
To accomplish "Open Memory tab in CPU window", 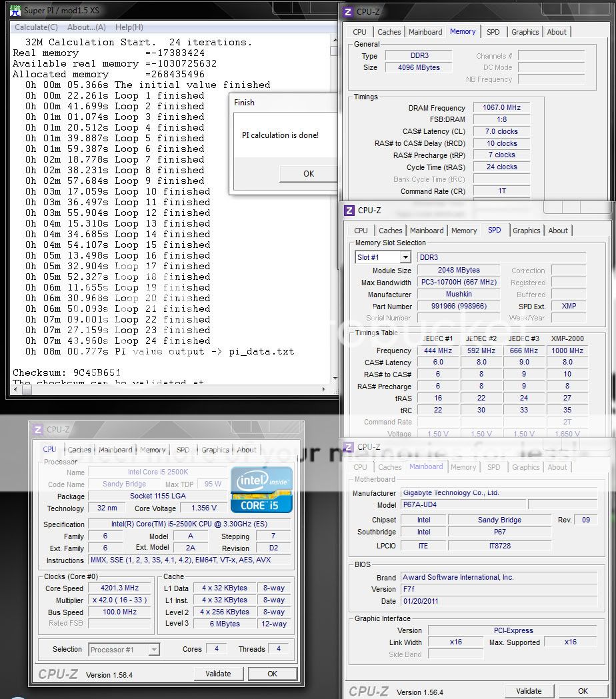I will tap(153, 450).
